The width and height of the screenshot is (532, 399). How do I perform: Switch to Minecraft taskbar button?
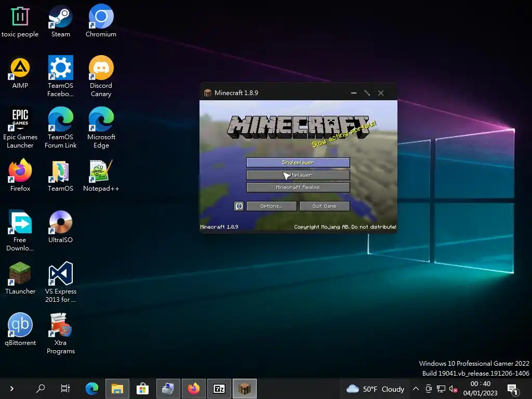[245, 389]
